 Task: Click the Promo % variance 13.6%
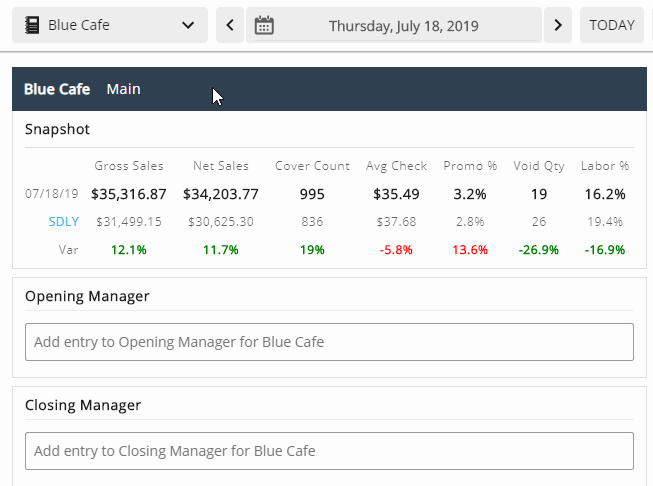click(x=469, y=250)
